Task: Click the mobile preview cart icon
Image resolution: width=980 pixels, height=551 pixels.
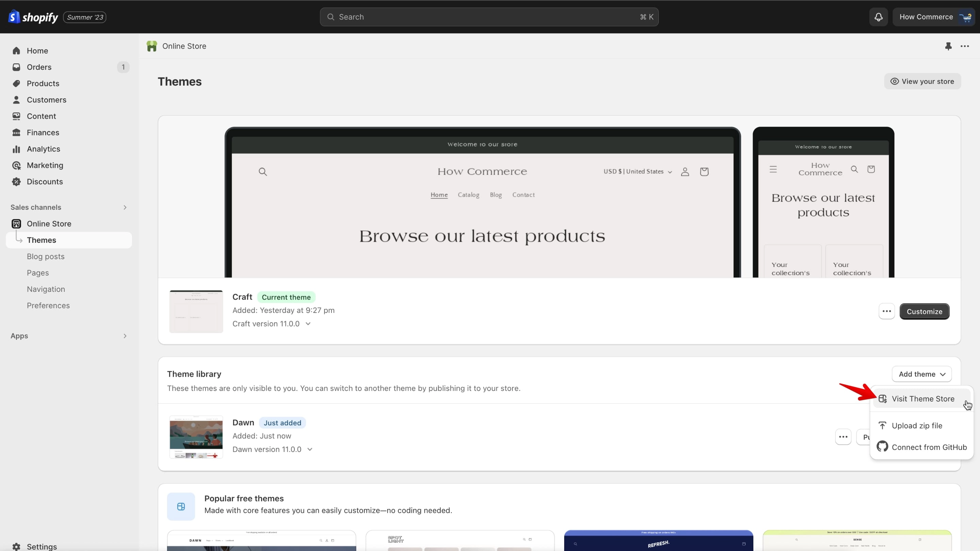Action: click(871, 169)
